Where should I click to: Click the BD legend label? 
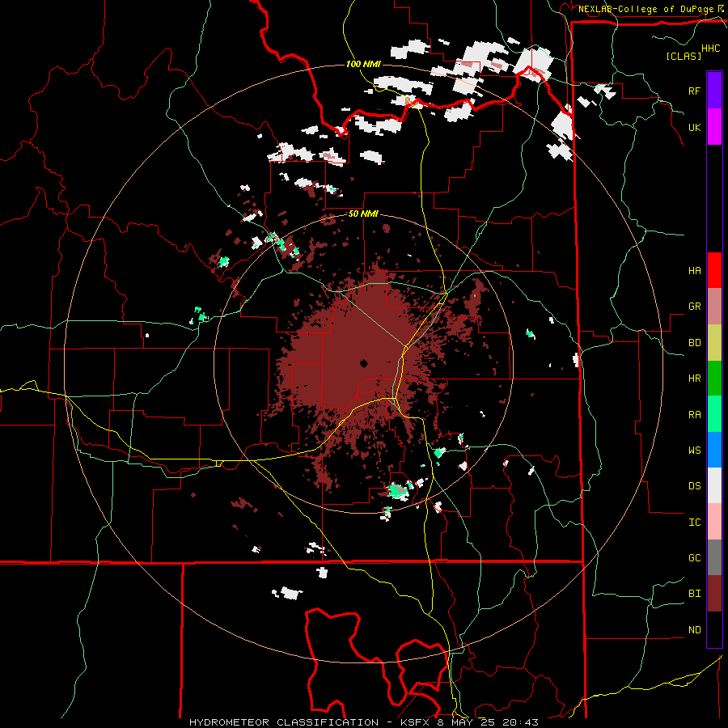(694, 343)
